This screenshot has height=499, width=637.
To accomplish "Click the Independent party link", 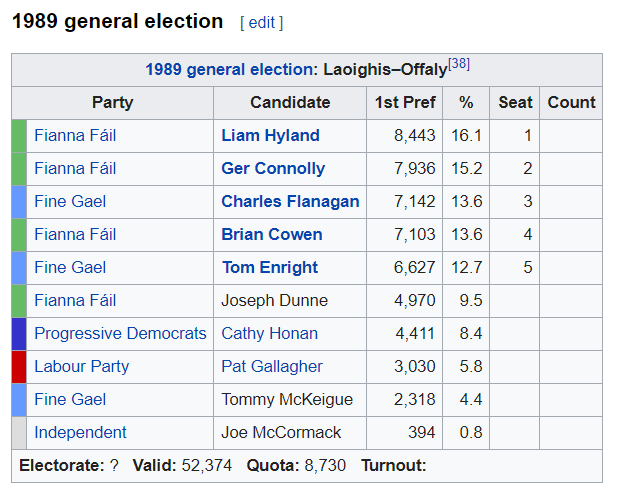I will [80, 432].
